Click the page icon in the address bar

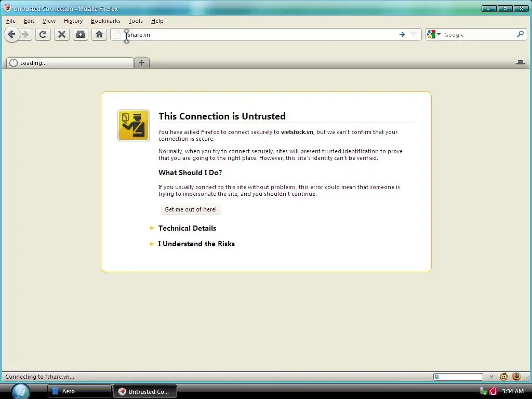(x=117, y=35)
